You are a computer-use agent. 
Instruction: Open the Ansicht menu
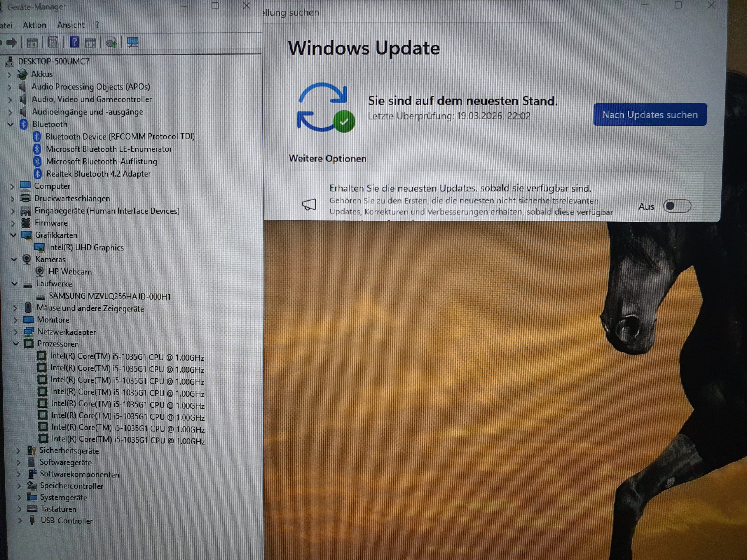tap(71, 25)
